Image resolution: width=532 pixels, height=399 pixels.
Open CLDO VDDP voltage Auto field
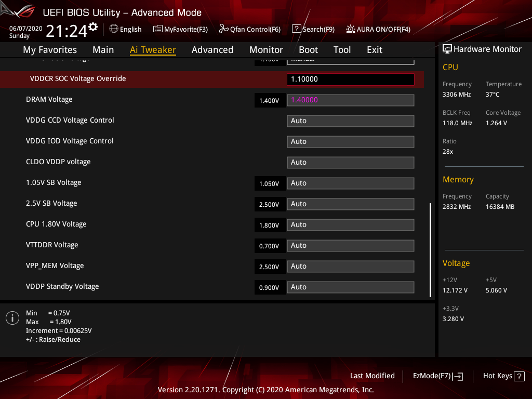(351, 163)
